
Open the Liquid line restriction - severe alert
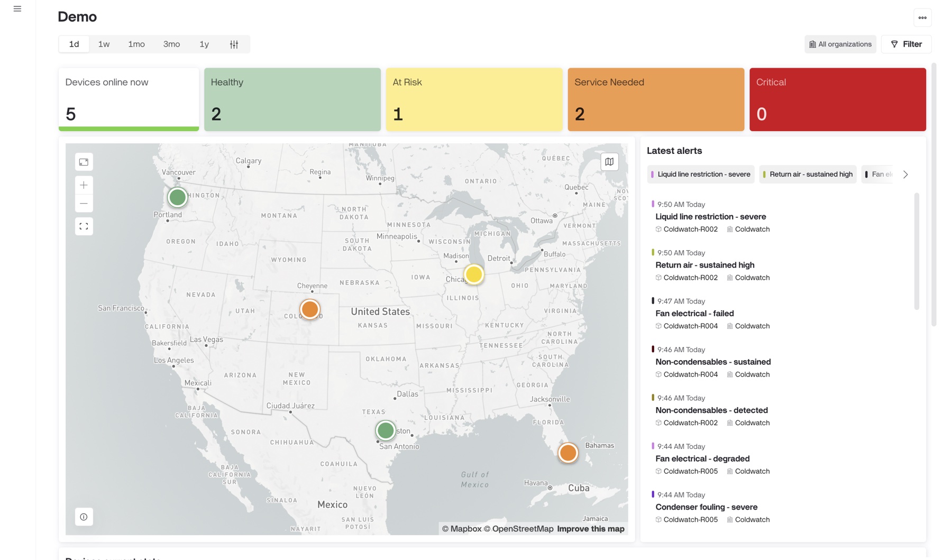tap(710, 217)
